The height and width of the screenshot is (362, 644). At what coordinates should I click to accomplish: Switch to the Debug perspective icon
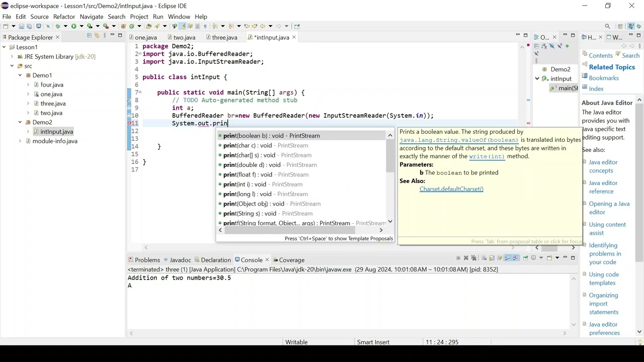[x=639, y=26]
